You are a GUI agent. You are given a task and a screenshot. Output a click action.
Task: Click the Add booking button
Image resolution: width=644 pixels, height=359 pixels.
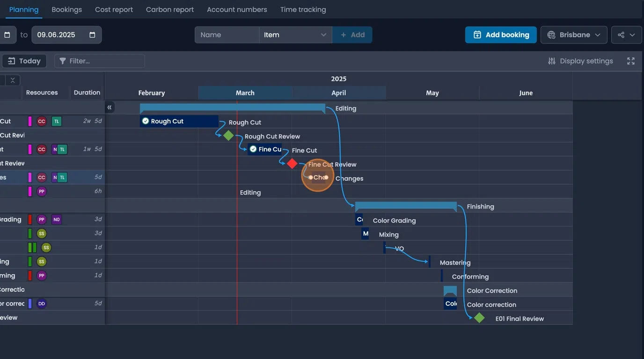click(x=501, y=35)
